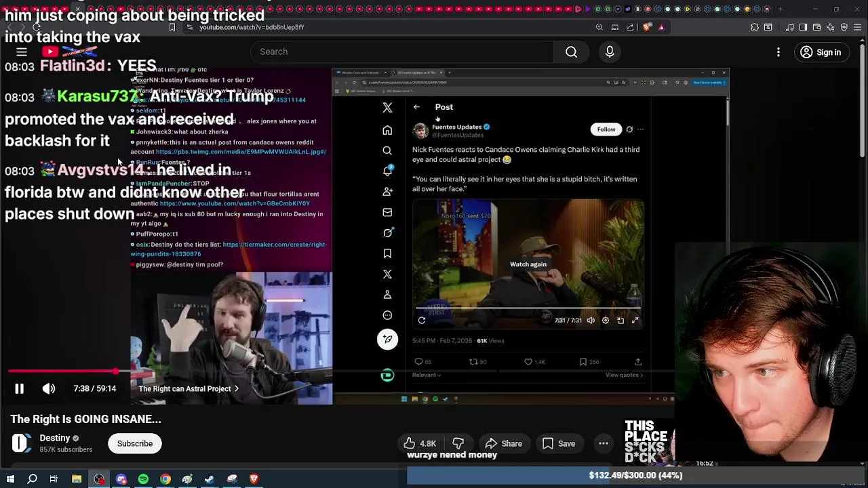Image resolution: width=868 pixels, height=488 pixels.
Task: Open the Destiny channel avatar
Action: point(22,443)
